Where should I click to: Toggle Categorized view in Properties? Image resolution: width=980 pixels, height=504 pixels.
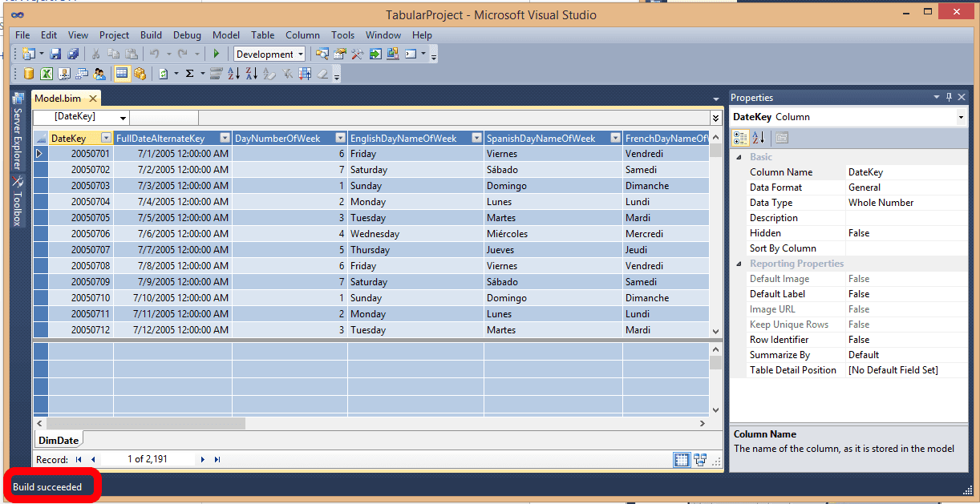[740, 138]
